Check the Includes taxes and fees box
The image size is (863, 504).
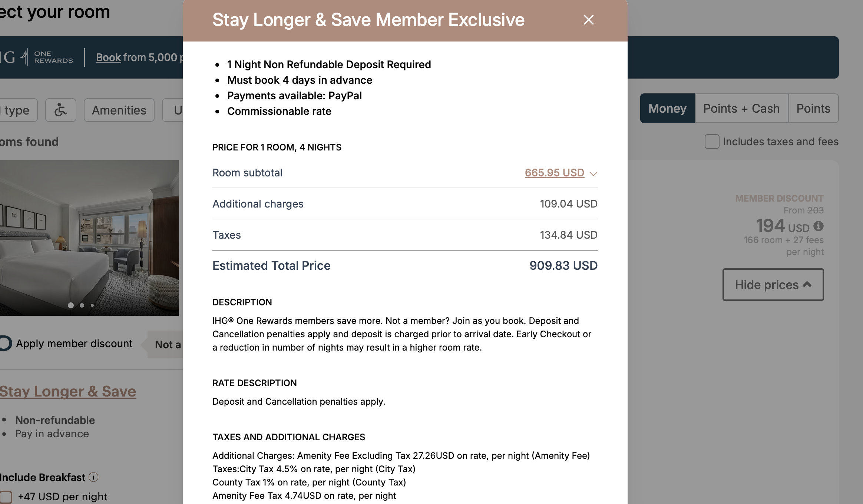712,142
